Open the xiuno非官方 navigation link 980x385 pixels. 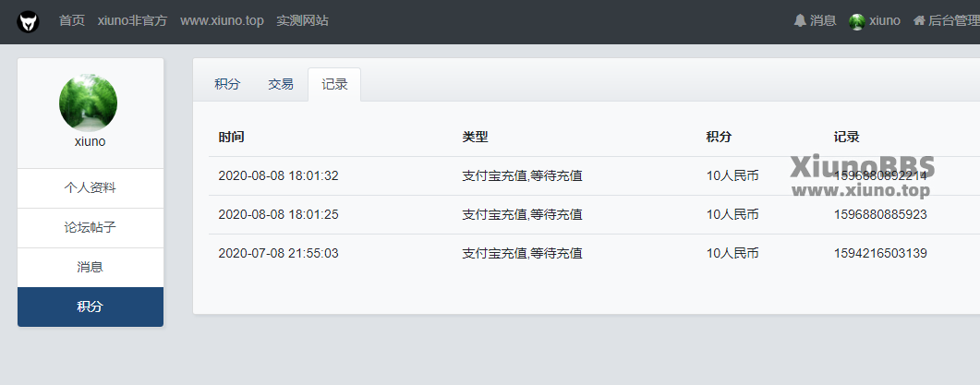click(132, 20)
